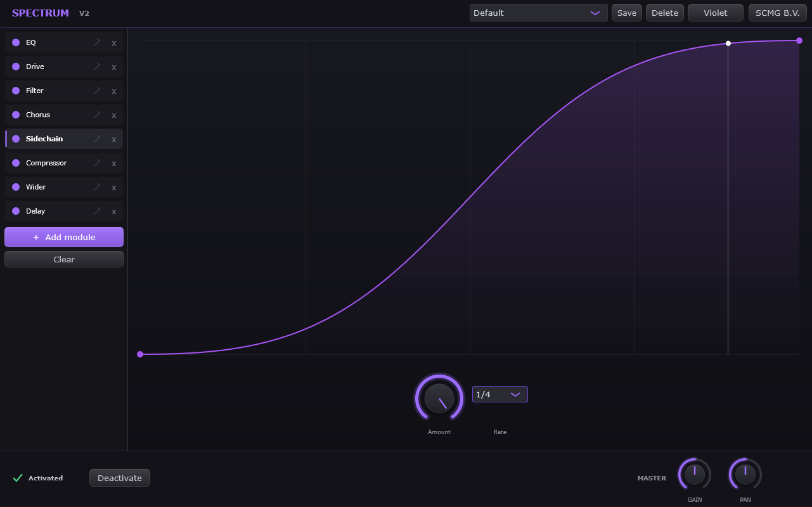Select the Wider module name
812x507 pixels.
(x=35, y=187)
